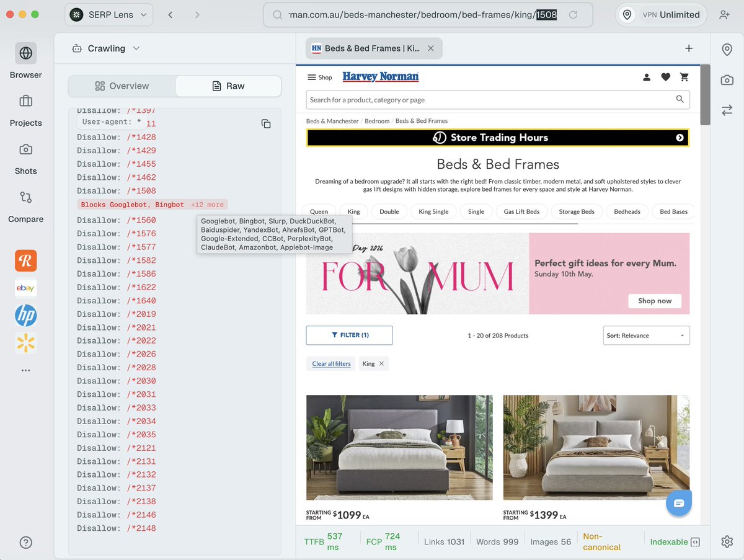Viewport: 744px width, 560px height.
Task: Open the Projects section
Action: pyautogui.click(x=25, y=110)
